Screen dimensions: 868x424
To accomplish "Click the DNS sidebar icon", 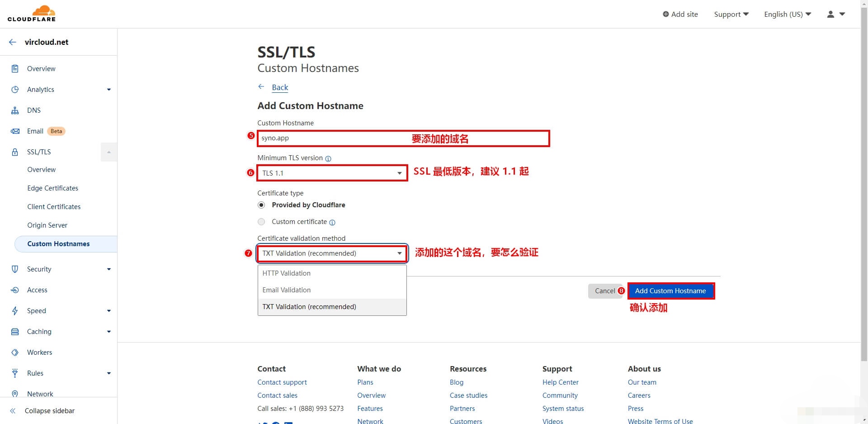I will click(x=15, y=110).
